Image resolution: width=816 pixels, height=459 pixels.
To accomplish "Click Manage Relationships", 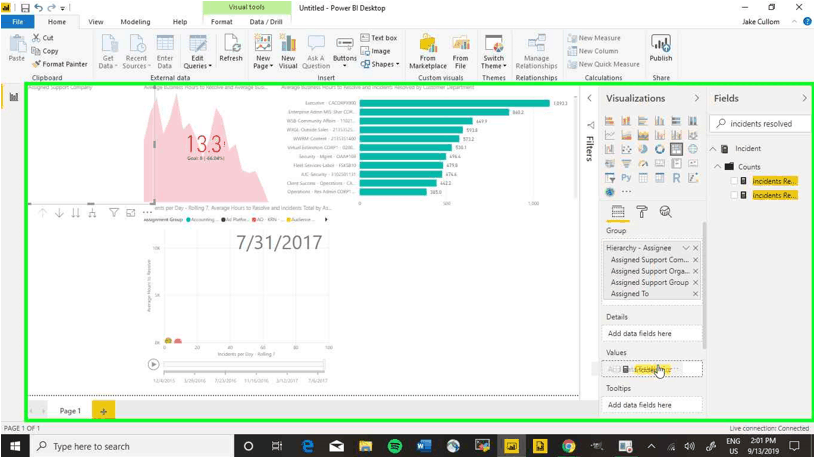I will coord(537,51).
